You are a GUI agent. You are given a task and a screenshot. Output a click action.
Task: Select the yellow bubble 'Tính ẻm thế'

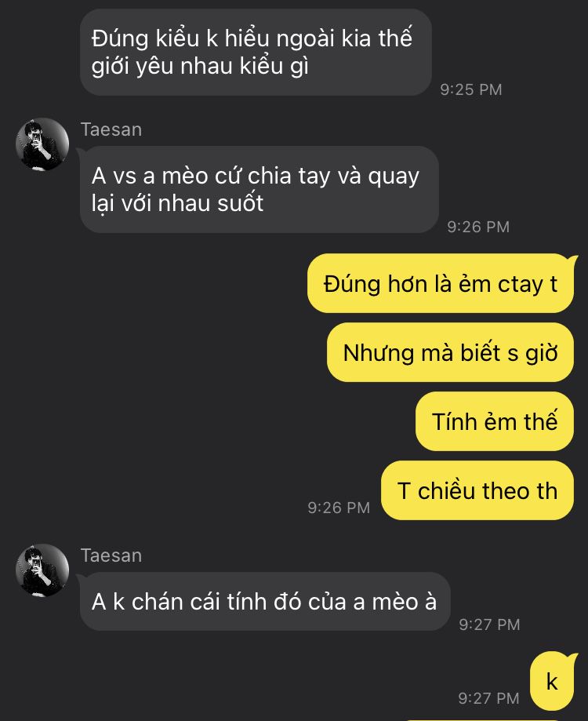[x=495, y=421]
